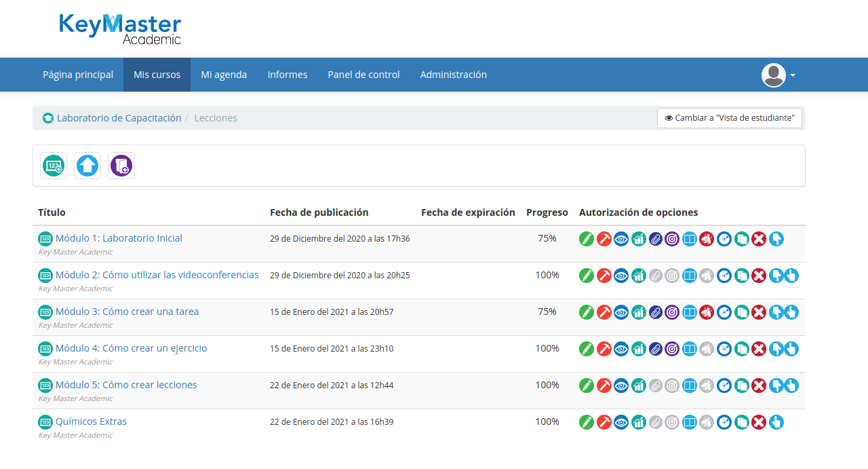868x469 pixels.
Task: Click the KeyMaster Academic logo
Action: [x=120, y=29]
